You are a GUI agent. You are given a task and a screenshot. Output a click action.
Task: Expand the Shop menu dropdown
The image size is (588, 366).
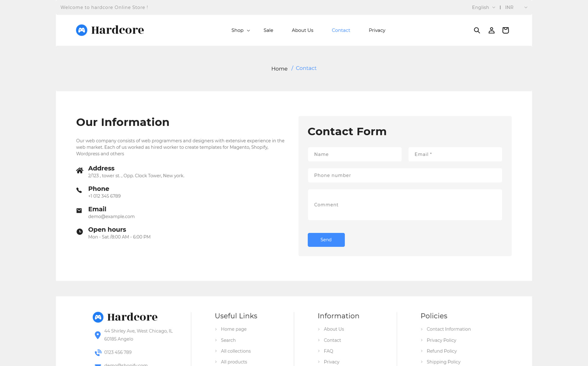click(x=240, y=30)
